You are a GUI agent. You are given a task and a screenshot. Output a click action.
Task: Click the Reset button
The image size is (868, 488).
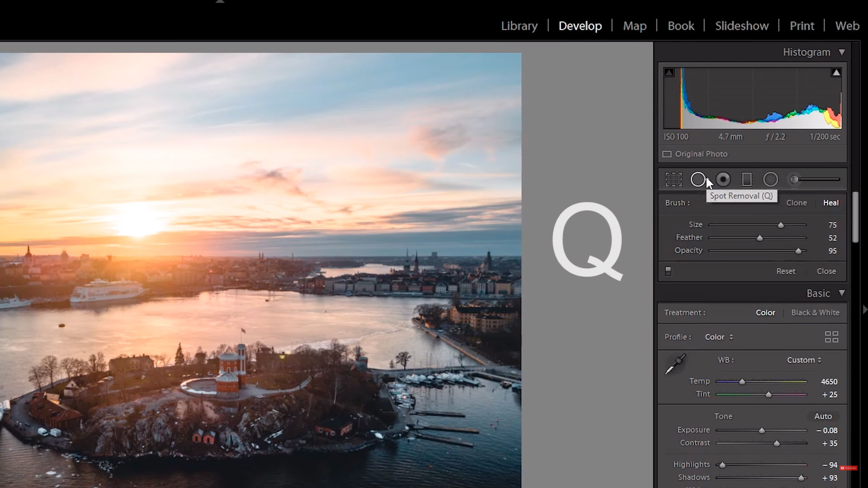(785, 271)
